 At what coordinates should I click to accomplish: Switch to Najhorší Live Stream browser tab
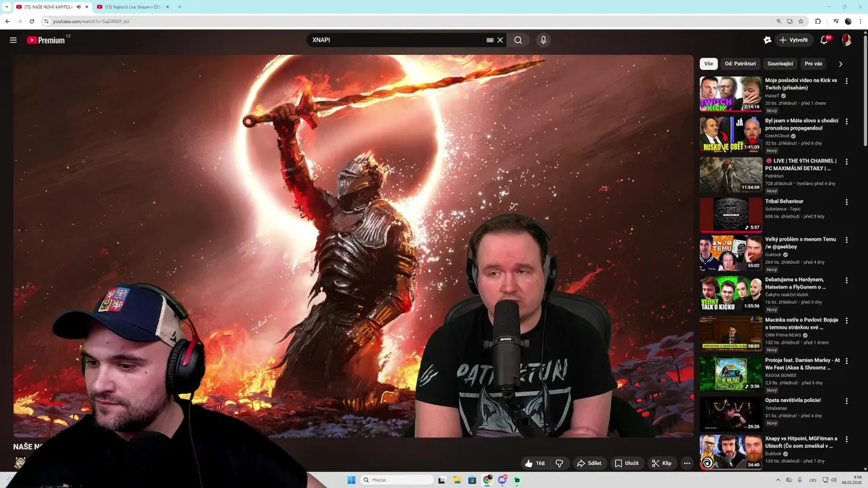(x=133, y=7)
